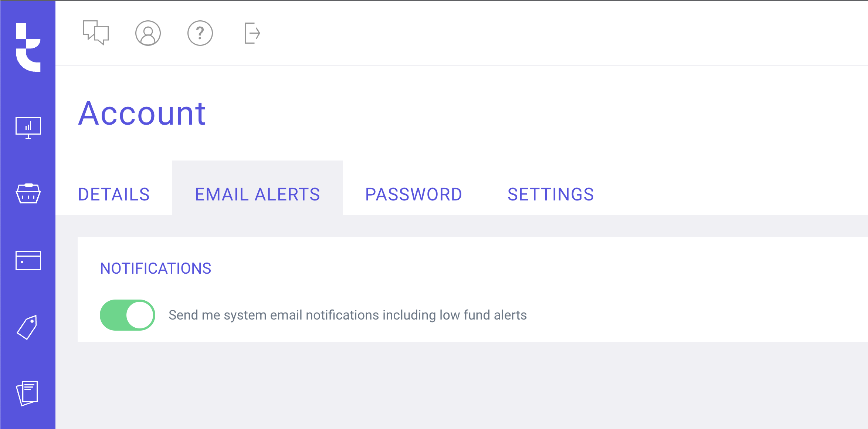Click the white knob of the toggle
The width and height of the screenshot is (868, 429).
tap(140, 315)
